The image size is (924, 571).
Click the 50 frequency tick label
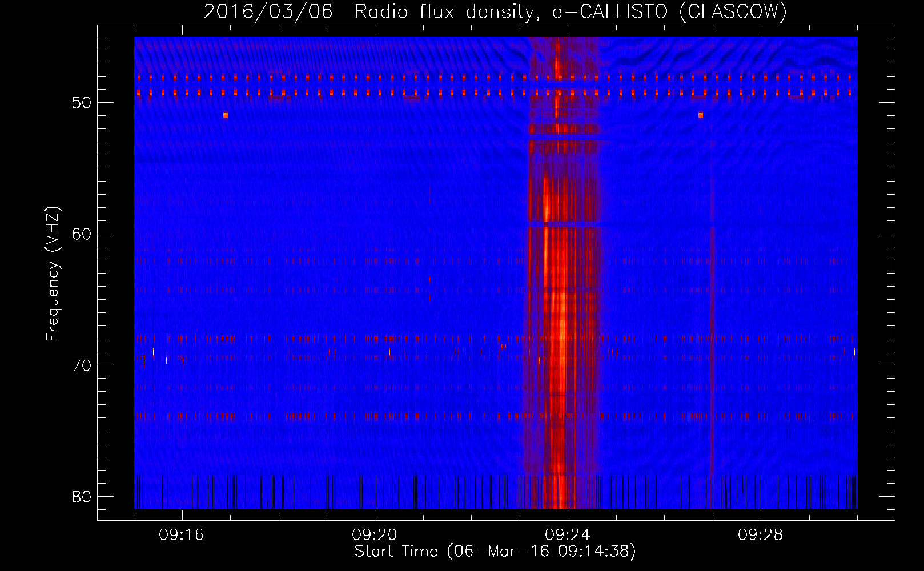[82, 103]
